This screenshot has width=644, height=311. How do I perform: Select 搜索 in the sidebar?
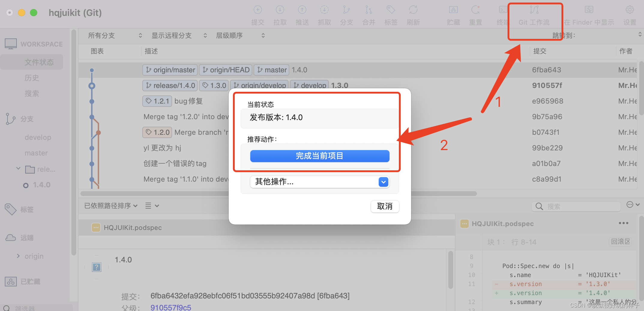tap(32, 93)
